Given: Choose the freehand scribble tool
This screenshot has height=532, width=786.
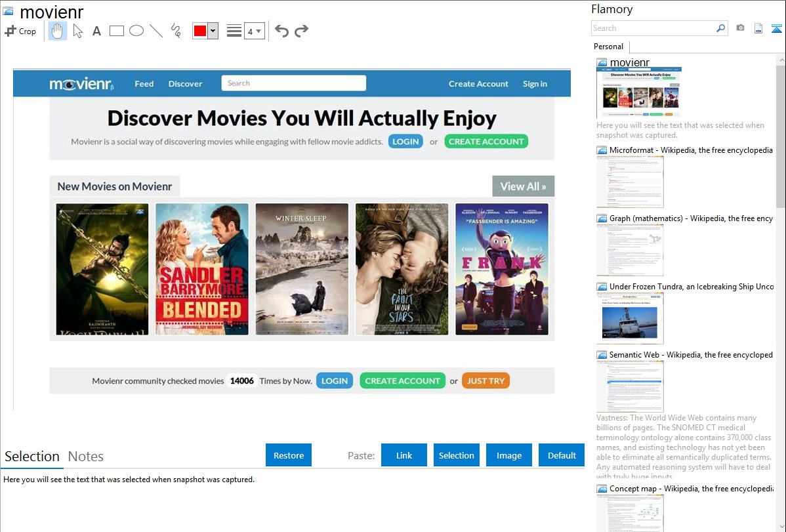Looking at the screenshot, I should pyautogui.click(x=176, y=31).
